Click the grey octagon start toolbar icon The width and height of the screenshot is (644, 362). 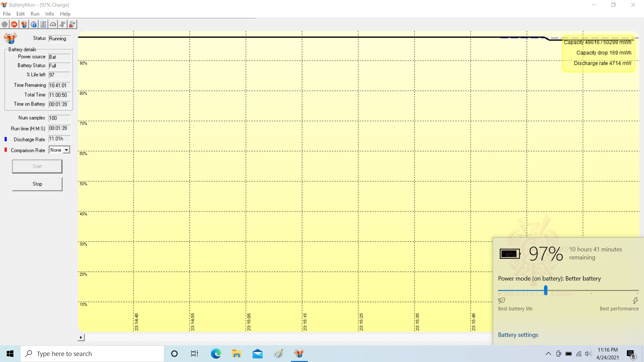5,24
